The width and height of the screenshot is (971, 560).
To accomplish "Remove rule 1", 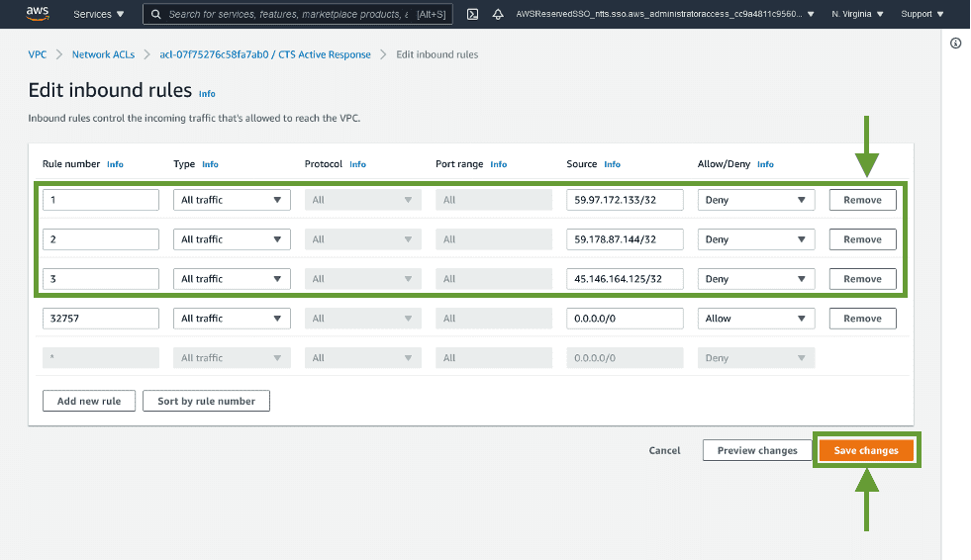I will (x=863, y=200).
